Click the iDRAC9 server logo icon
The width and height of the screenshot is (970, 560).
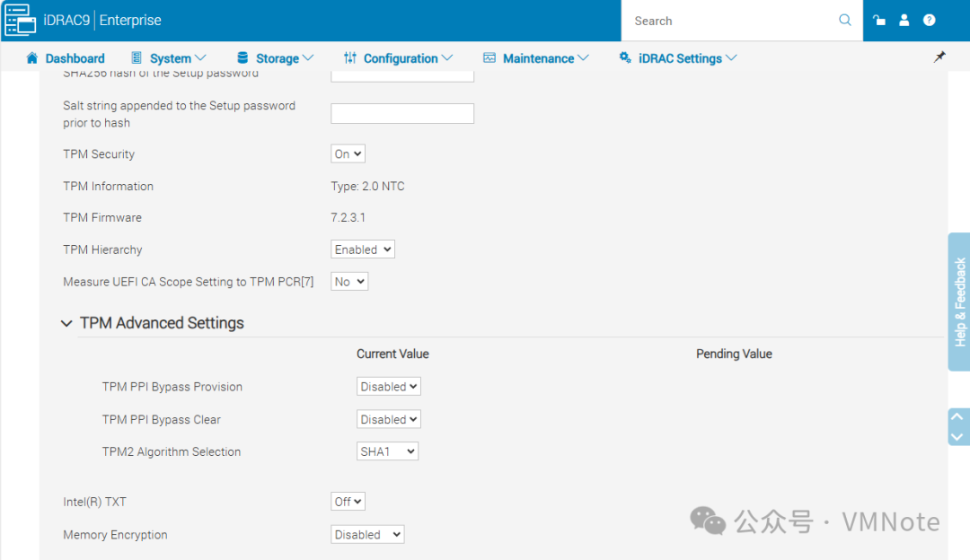pos(20,20)
